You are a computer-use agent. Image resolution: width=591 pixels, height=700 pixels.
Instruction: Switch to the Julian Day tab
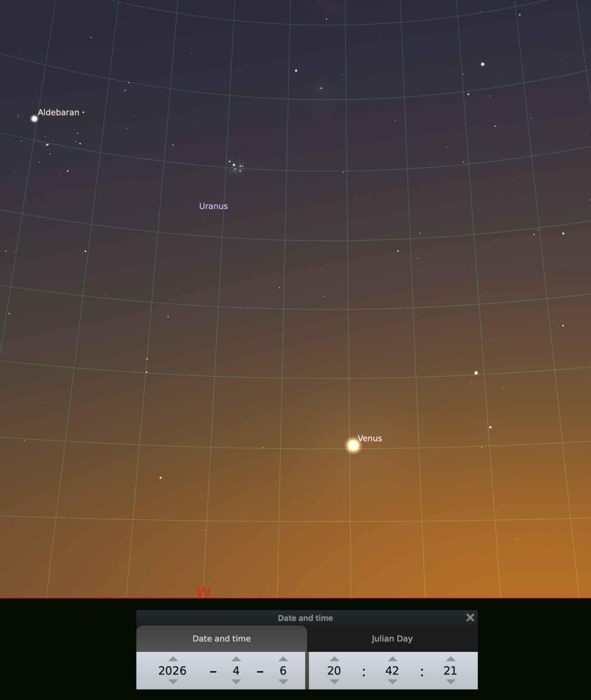tap(392, 639)
